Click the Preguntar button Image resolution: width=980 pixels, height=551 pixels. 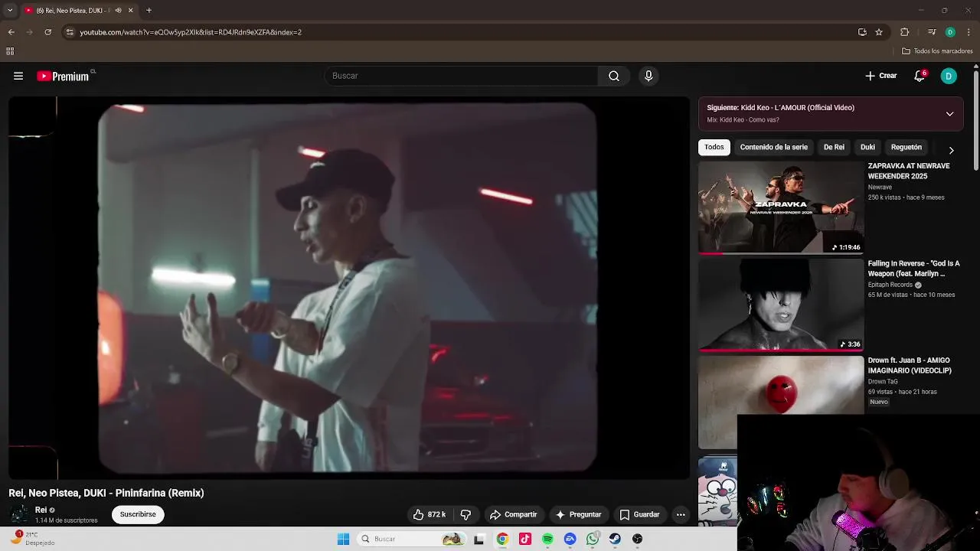click(579, 514)
